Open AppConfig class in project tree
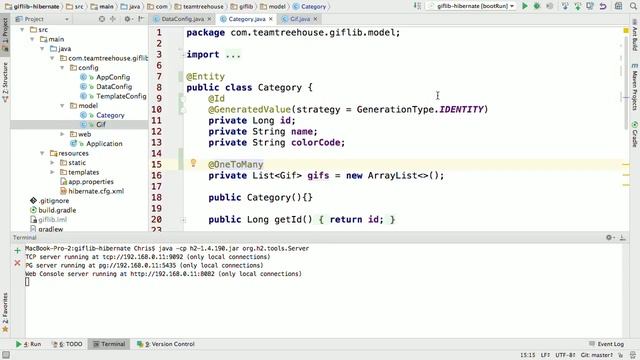640x360 pixels. 113,77
